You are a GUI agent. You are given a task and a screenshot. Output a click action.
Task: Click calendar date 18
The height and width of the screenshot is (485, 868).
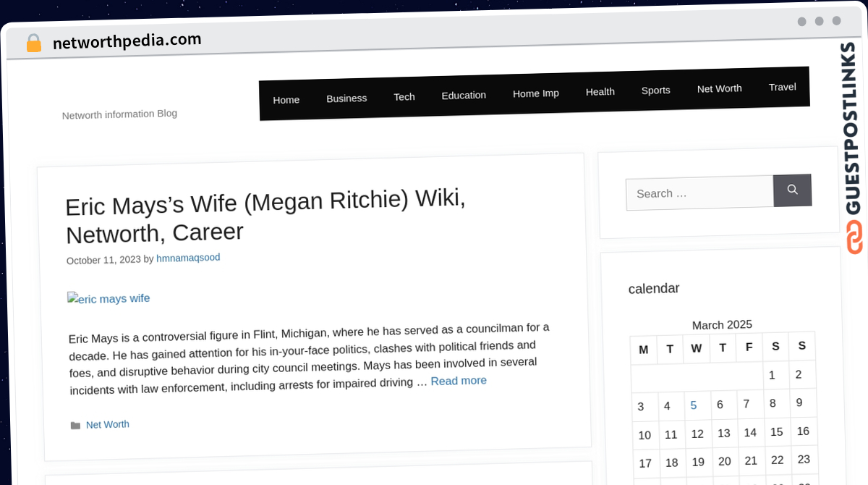coord(672,463)
